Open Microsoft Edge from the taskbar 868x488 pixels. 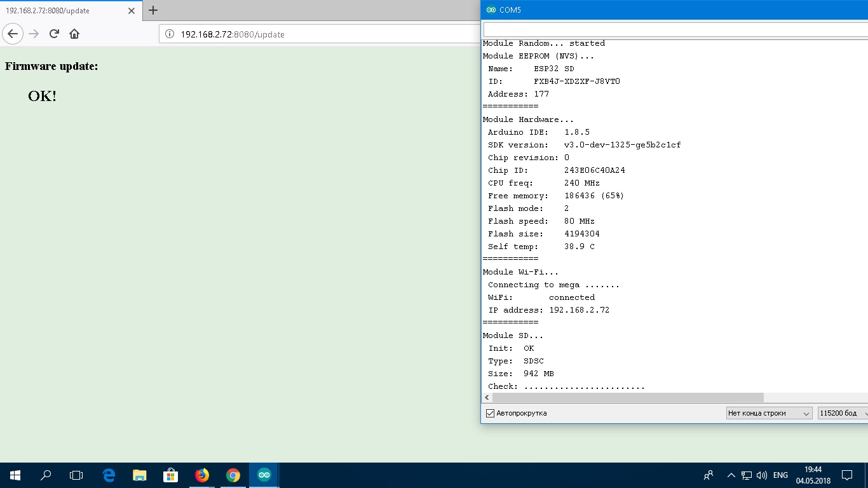pyautogui.click(x=109, y=475)
